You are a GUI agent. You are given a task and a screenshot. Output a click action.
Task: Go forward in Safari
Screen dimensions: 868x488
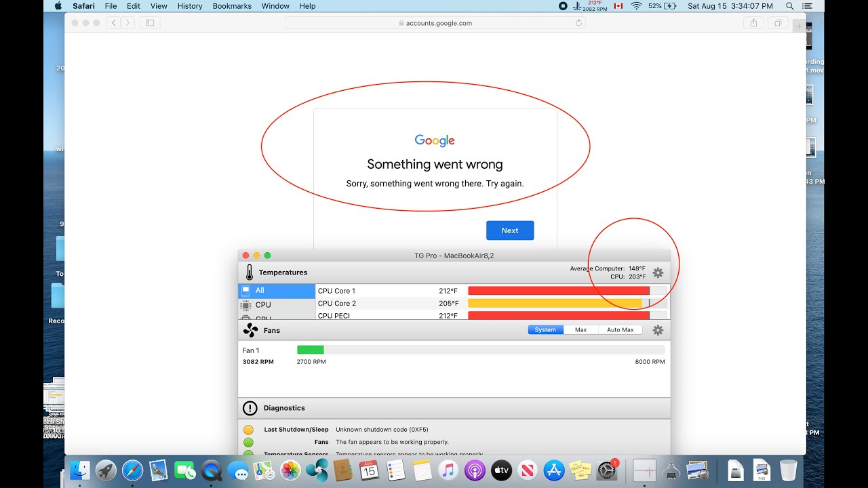127,23
